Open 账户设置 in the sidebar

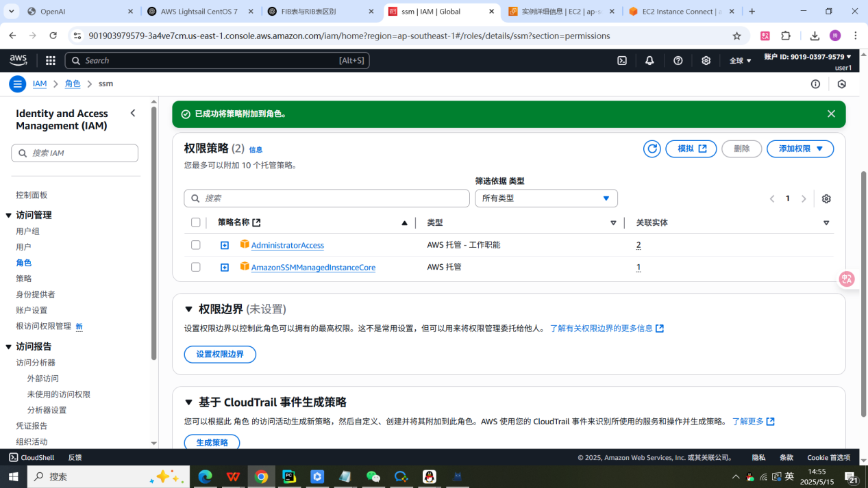(32, 310)
